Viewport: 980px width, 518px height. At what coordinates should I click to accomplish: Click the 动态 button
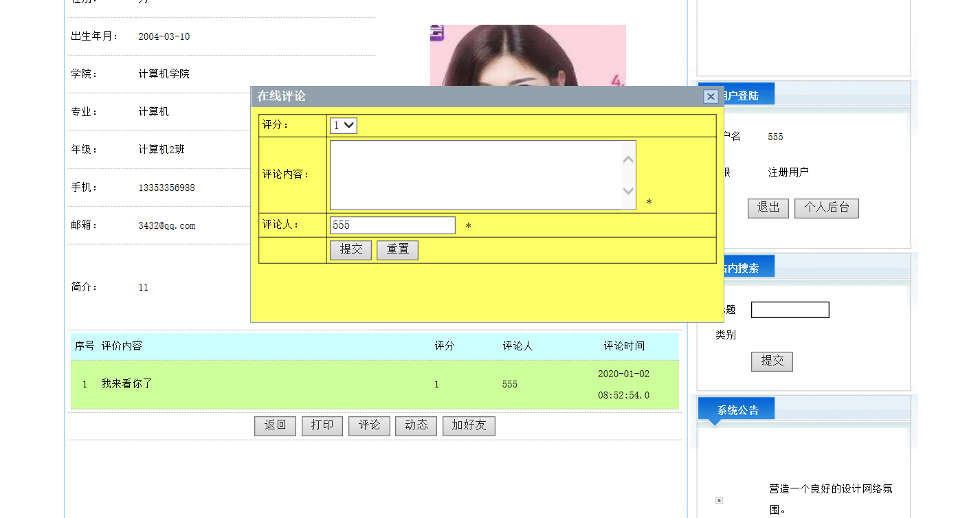point(416,426)
